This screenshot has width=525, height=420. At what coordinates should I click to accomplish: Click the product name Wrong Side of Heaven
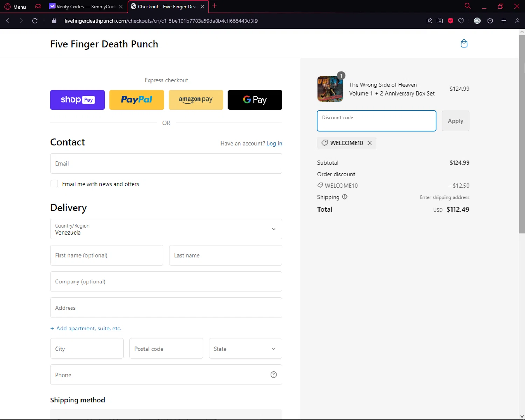pos(392,89)
